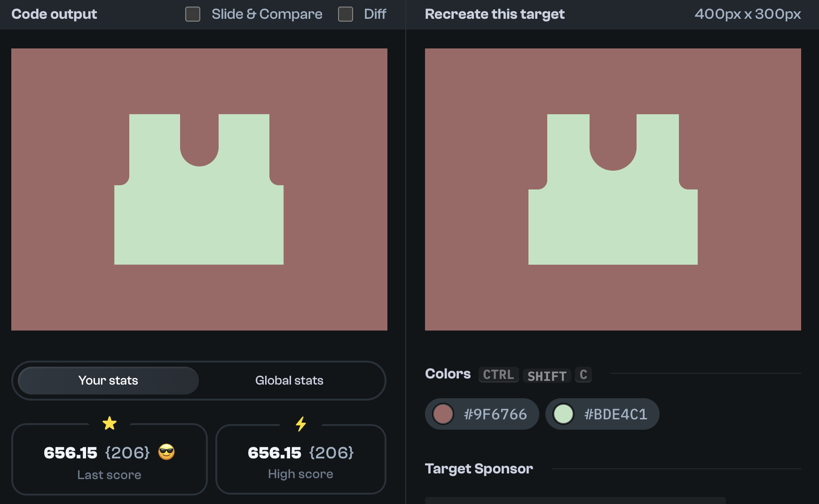Click the Recreate this target image
Viewport: 819px width, 504px height.
(x=613, y=189)
